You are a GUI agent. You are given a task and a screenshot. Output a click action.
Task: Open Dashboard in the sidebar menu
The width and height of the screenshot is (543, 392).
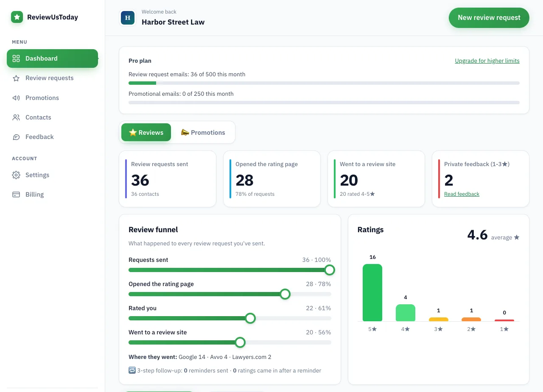point(52,58)
